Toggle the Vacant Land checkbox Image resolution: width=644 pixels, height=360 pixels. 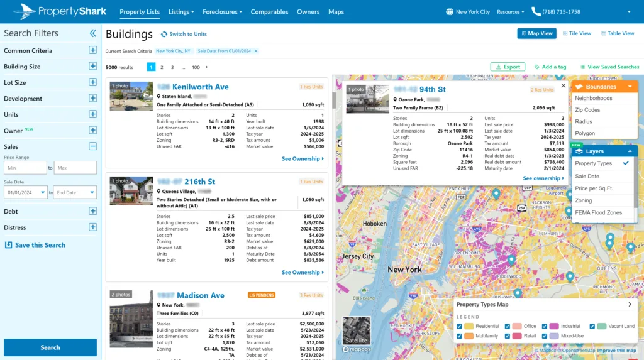(592, 326)
